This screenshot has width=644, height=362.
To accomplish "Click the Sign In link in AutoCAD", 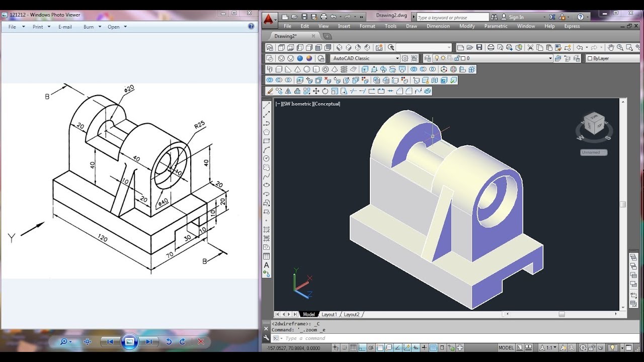I will pyautogui.click(x=516, y=17).
